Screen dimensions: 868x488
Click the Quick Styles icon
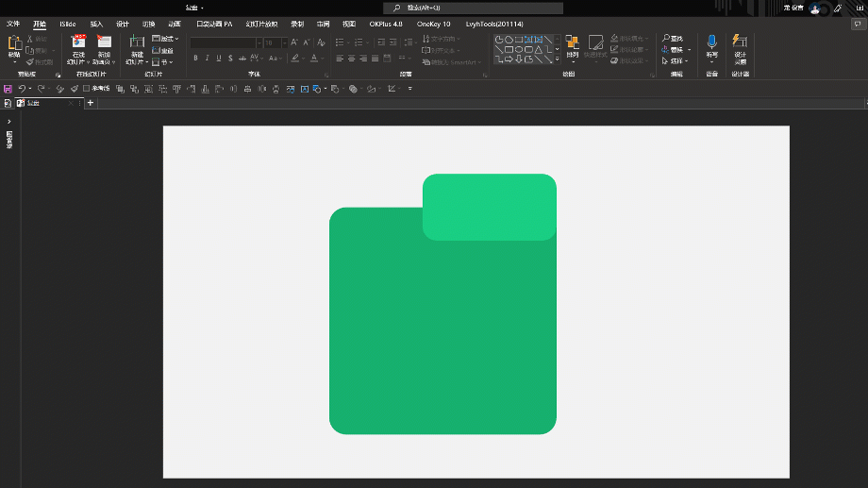point(595,42)
